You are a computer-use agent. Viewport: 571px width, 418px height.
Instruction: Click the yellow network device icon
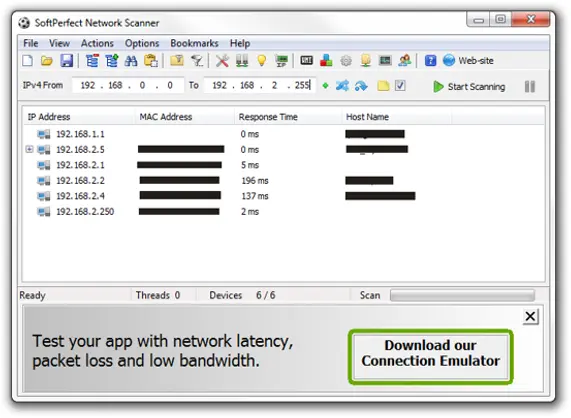click(366, 61)
